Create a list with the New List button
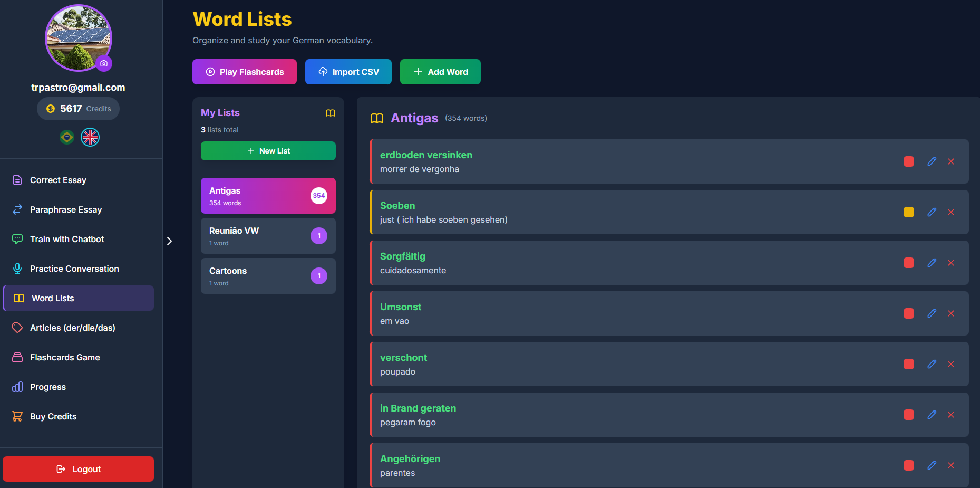 268,150
